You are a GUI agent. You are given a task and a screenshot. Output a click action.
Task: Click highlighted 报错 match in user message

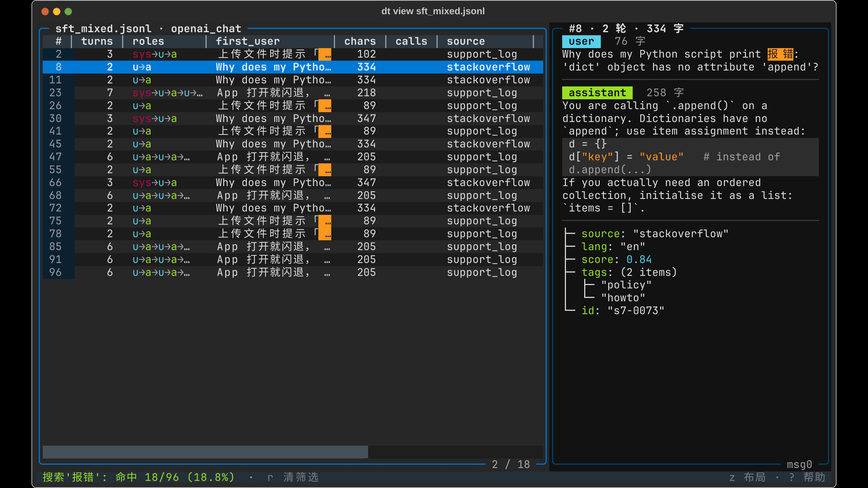point(780,54)
